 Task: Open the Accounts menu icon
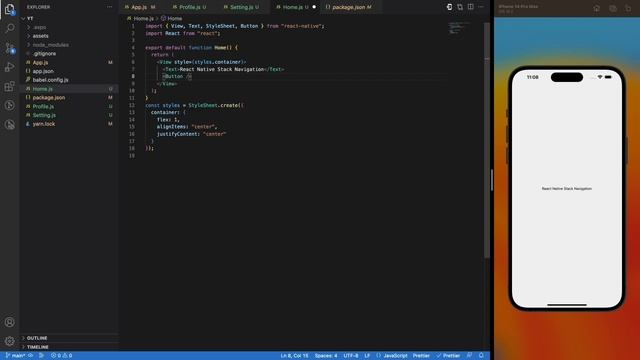pyautogui.click(x=9, y=322)
